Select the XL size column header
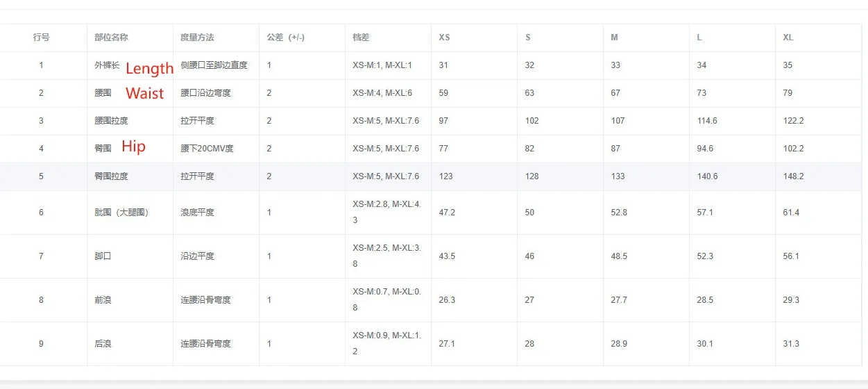This screenshot has width=868, height=389. tap(788, 38)
